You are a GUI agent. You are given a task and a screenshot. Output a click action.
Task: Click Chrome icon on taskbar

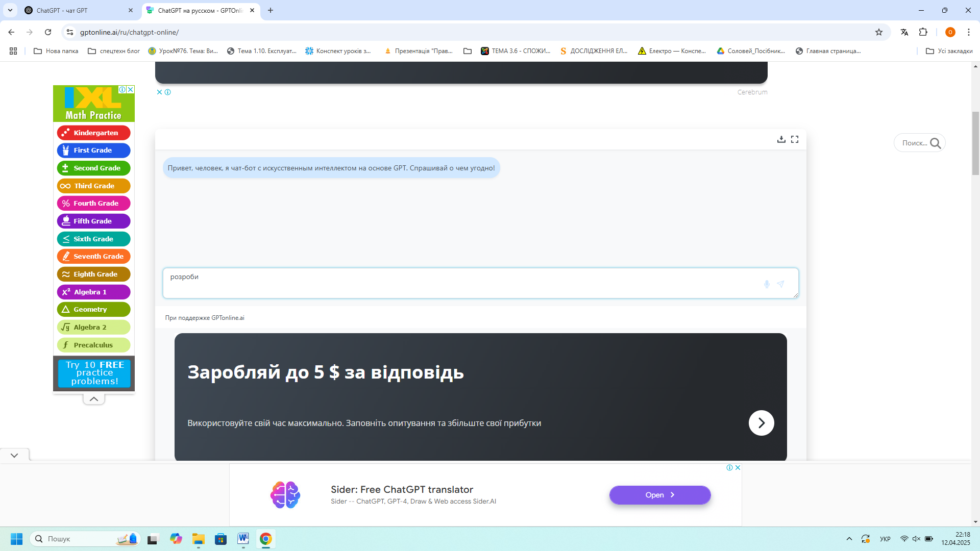coord(265,539)
